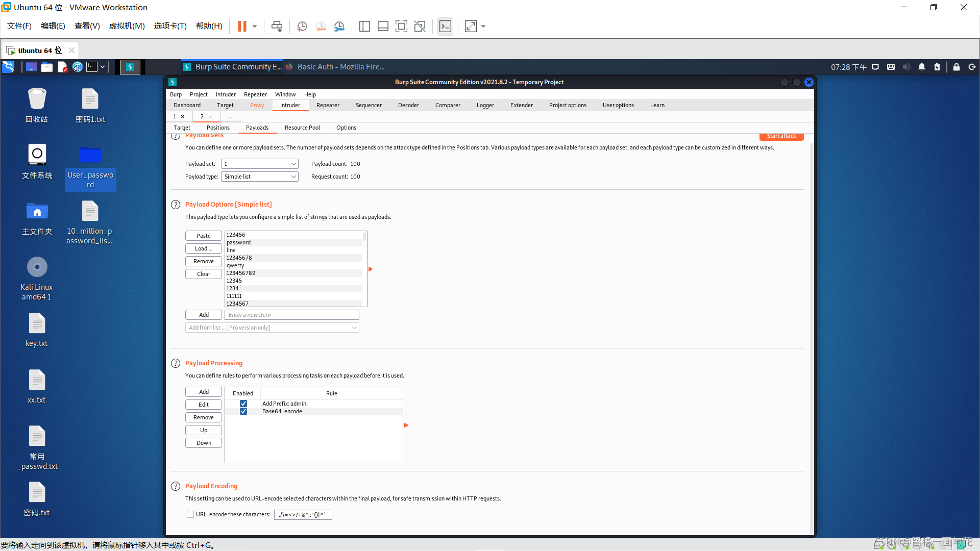The image size is (980, 551).
Task: Enable URL-encode these characters checkbox
Action: (190, 514)
